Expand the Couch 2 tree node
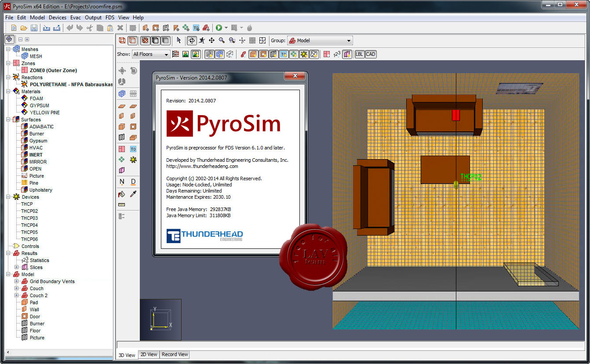590x364 pixels. coord(17,295)
